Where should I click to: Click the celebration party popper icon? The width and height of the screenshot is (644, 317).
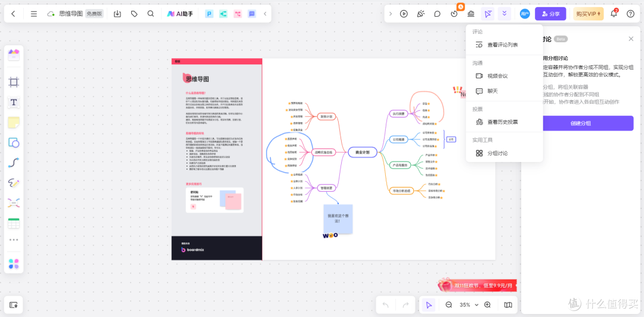(420, 14)
